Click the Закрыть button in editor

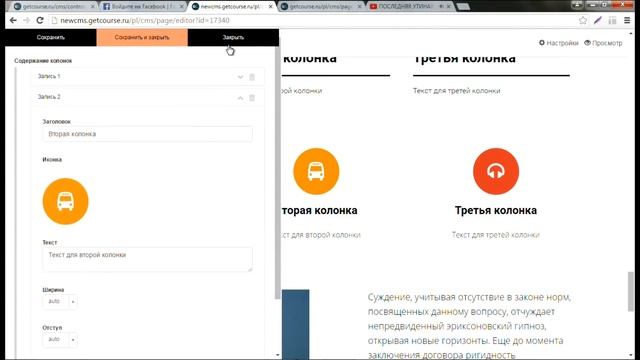pyautogui.click(x=233, y=37)
